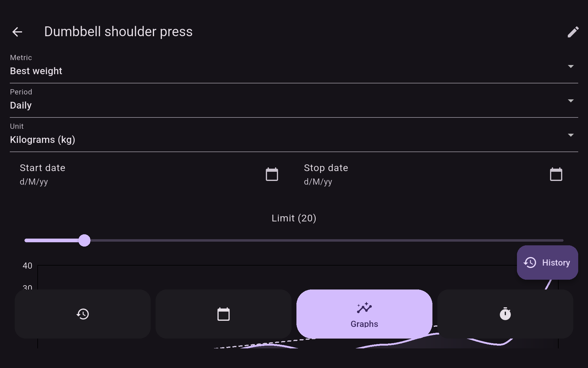This screenshot has height=368, width=588.
Task: Click the pencil edit icon
Action: point(573,32)
